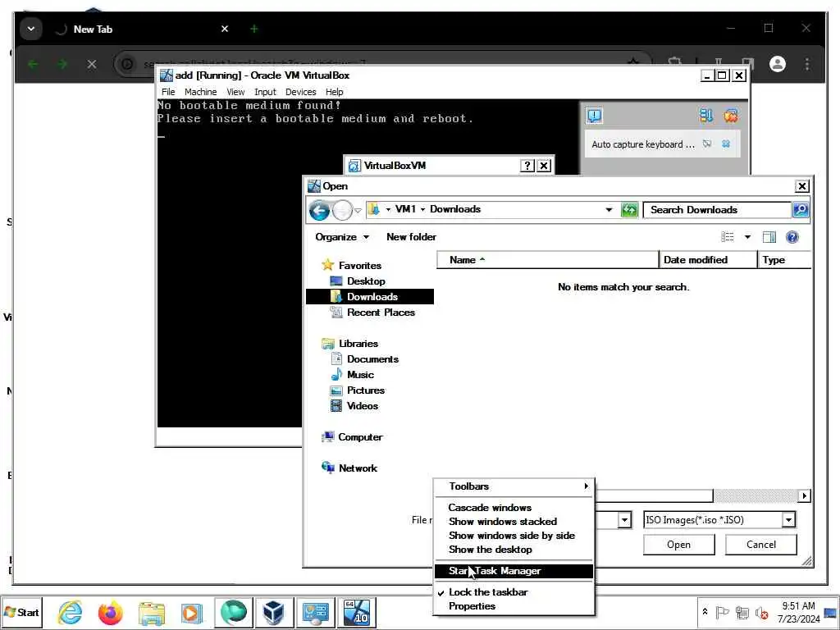Sort by the Date modified column header
Viewport: 840px width, 630px height.
[707, 260]
